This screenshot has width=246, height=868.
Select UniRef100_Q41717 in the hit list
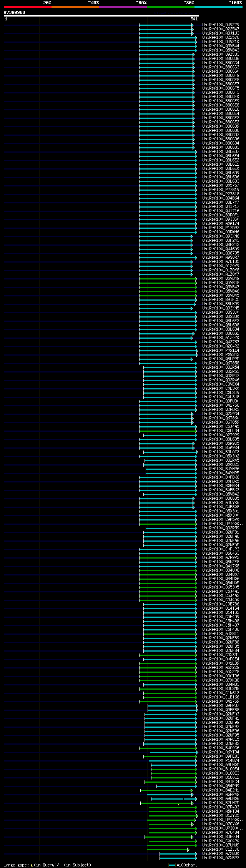[x=221, y=207]
